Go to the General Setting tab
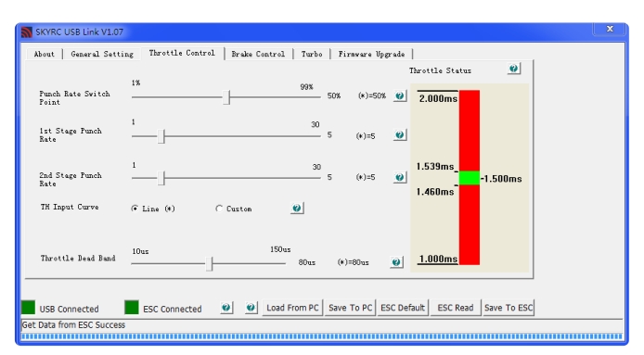 pyautogui.click(x=102, y=54)
